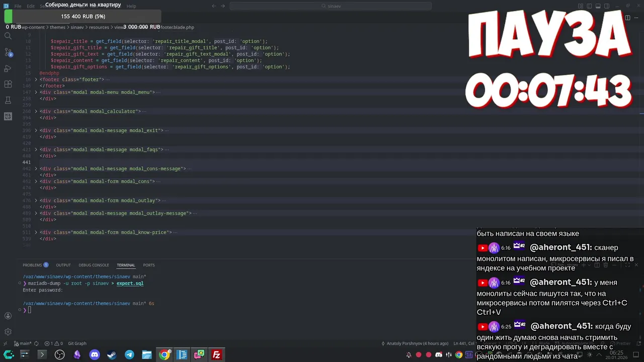
Task: Open the Testing flask view
Action: tap(8, 101)
